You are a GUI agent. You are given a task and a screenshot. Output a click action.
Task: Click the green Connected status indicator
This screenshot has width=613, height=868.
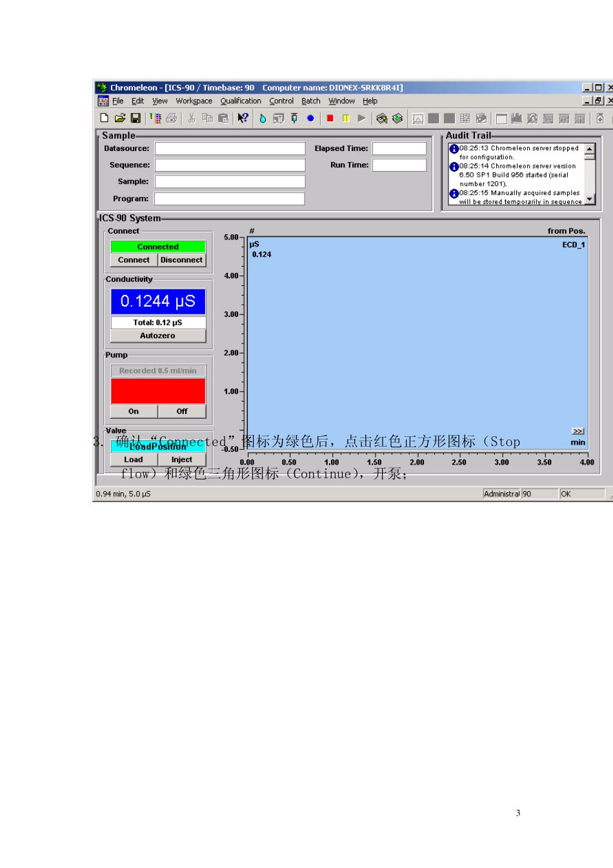coord(158,247)
